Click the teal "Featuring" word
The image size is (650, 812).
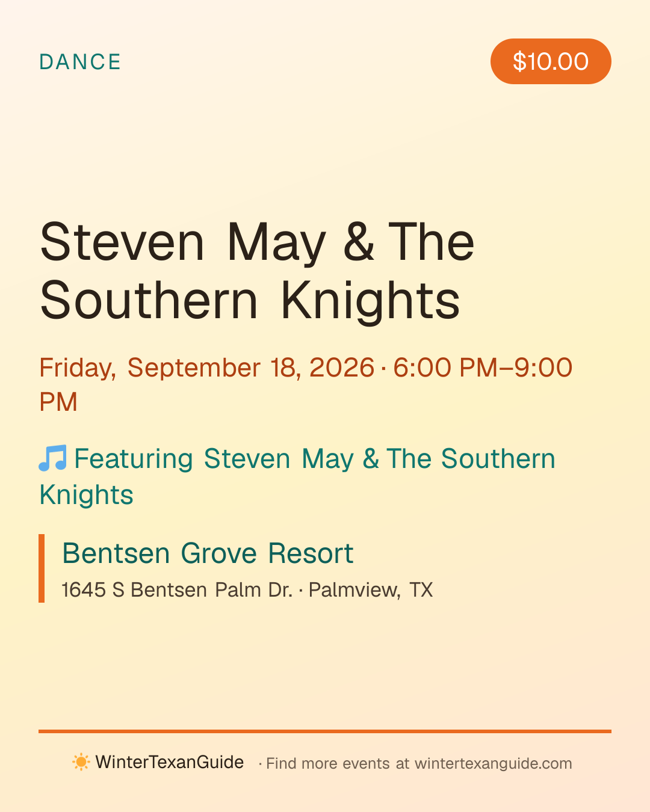click(x=134, y=459)
